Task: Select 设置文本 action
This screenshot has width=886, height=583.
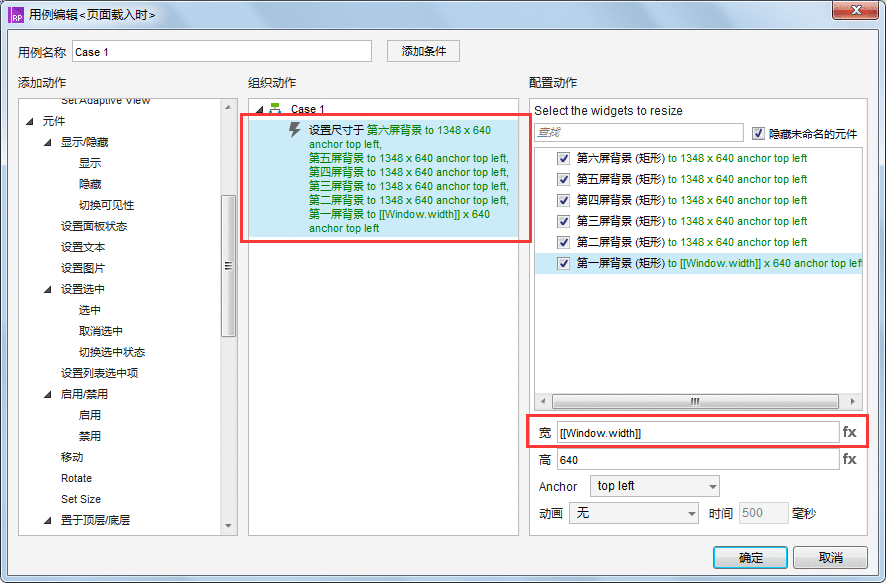Action: point(82,247)
